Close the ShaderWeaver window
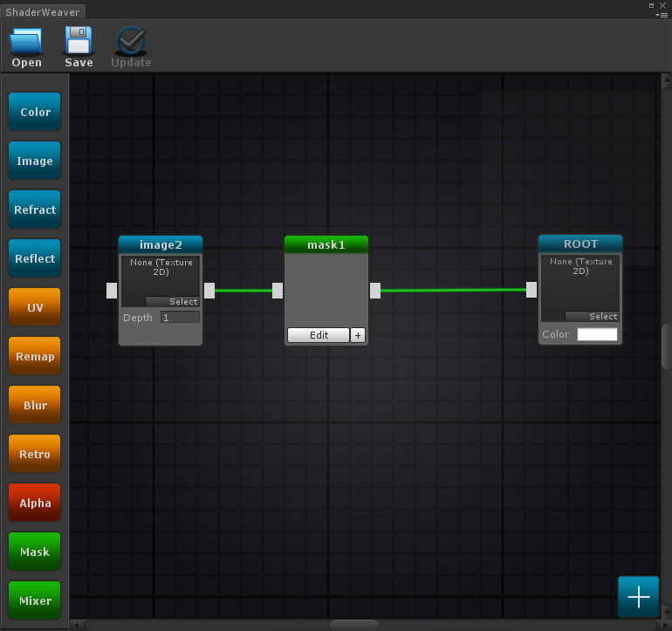The image size is (672, 631). click(x=662, y=5)
